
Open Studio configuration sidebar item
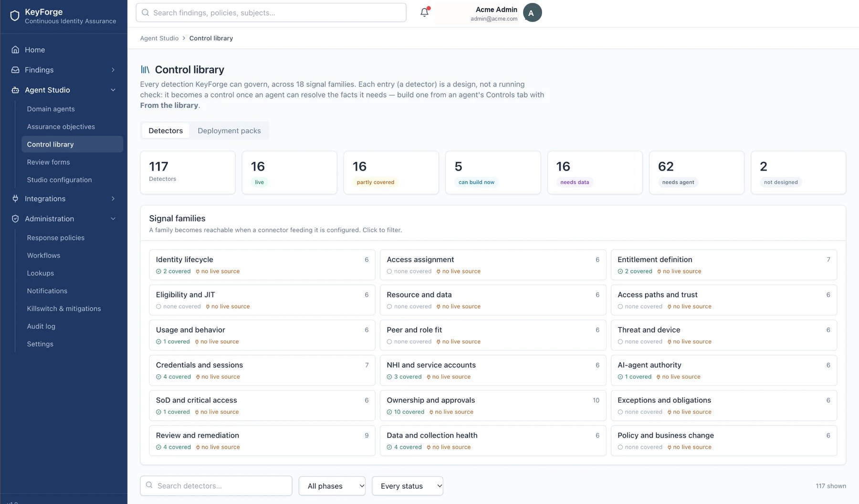click(x=72, y=179)
